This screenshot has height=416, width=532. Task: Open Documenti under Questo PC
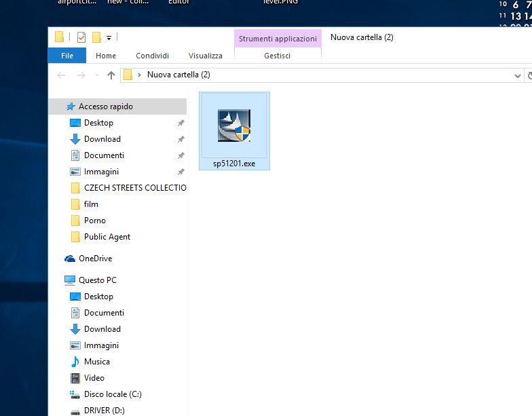coord(104,313)
